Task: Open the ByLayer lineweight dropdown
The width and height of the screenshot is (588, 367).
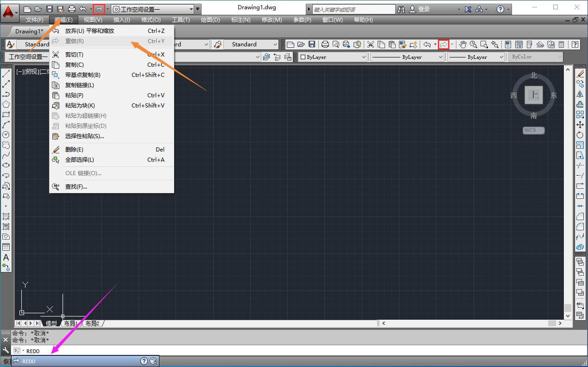Action: pos(476,57)
